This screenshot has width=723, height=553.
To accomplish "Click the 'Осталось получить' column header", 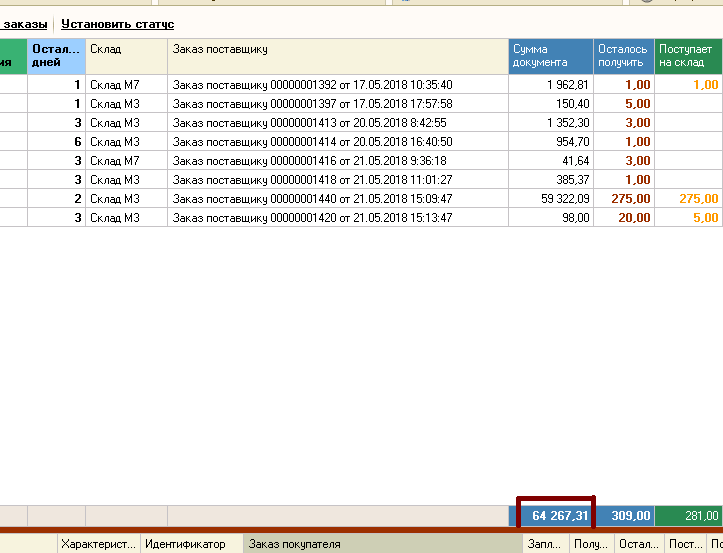I will [x=623, y=55].
